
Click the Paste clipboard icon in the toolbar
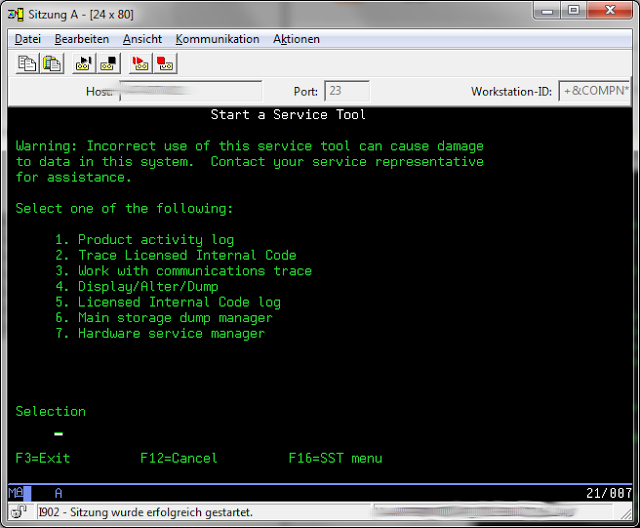[x=51, y=63]
